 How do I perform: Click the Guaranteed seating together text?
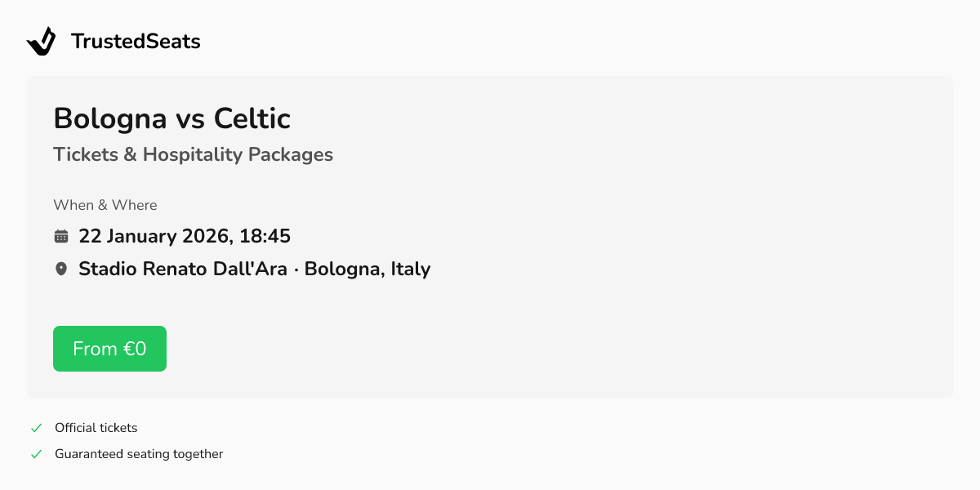[x=139, y=454]
